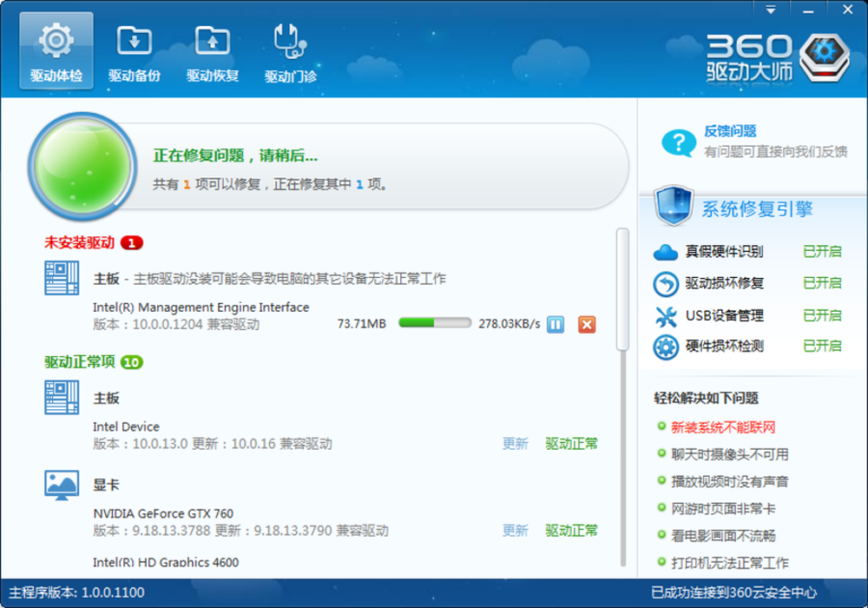Open the 聊天时摄像头不可用 troubleshooting link
This screenshot has width=868, height=608.
pyautogui.click(x=730, y=454)
